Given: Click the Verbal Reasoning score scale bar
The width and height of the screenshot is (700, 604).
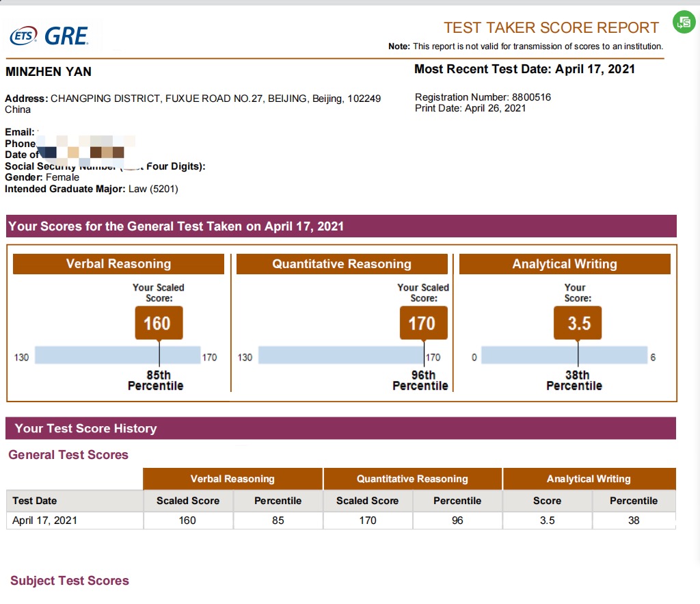Looking at the screenshot, I should [118, 356].
